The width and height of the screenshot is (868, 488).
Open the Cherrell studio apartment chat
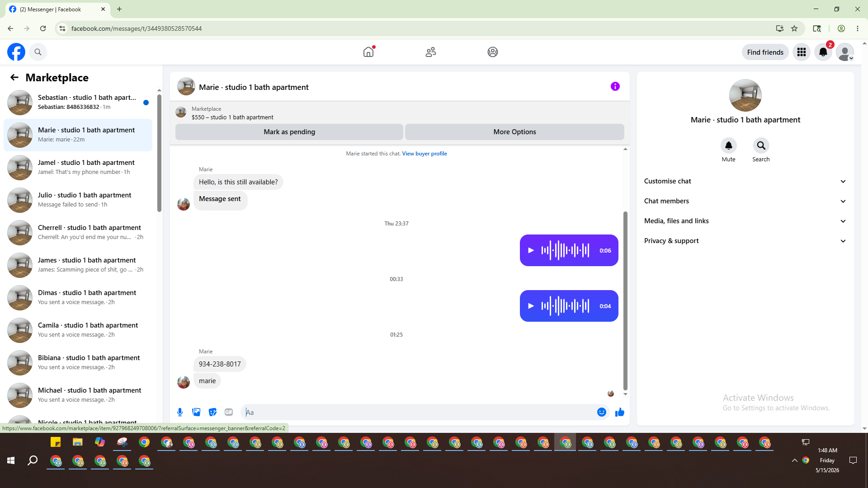click(x=78, y=233)
